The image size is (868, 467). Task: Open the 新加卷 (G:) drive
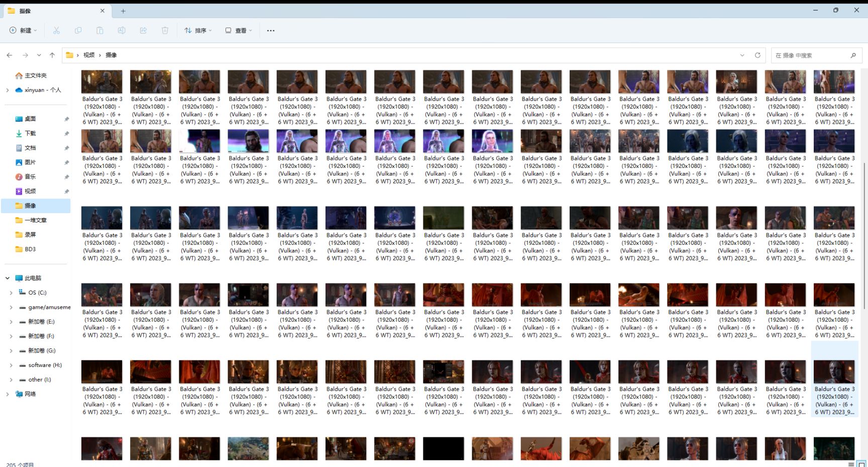point(42,351)
